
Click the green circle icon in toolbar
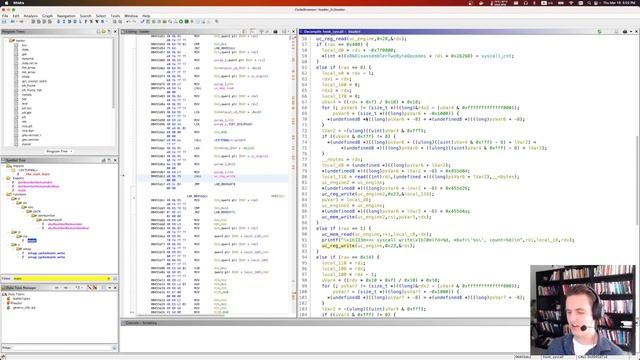pos(181,21)
